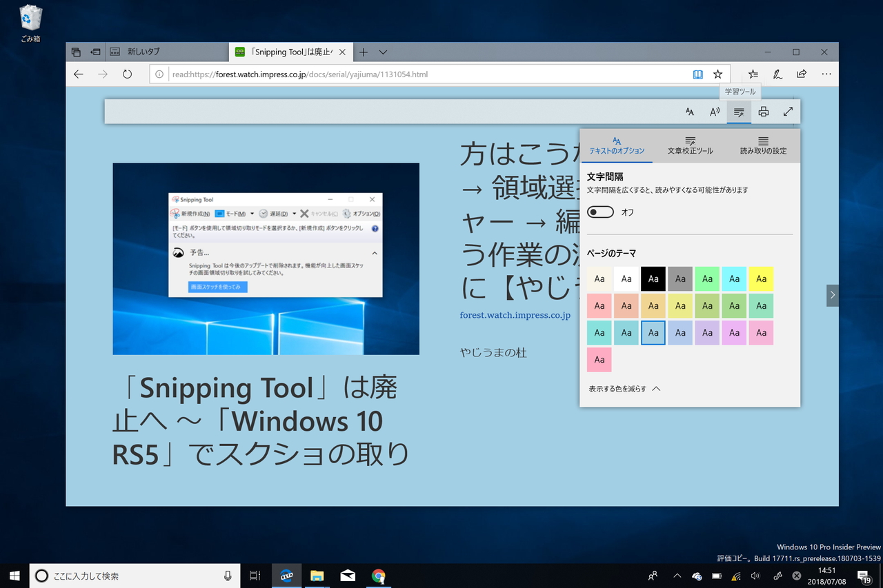Viewport: 883px width, 588px height.
Task: Open the favorites Hub
Action: coord(753,74)
